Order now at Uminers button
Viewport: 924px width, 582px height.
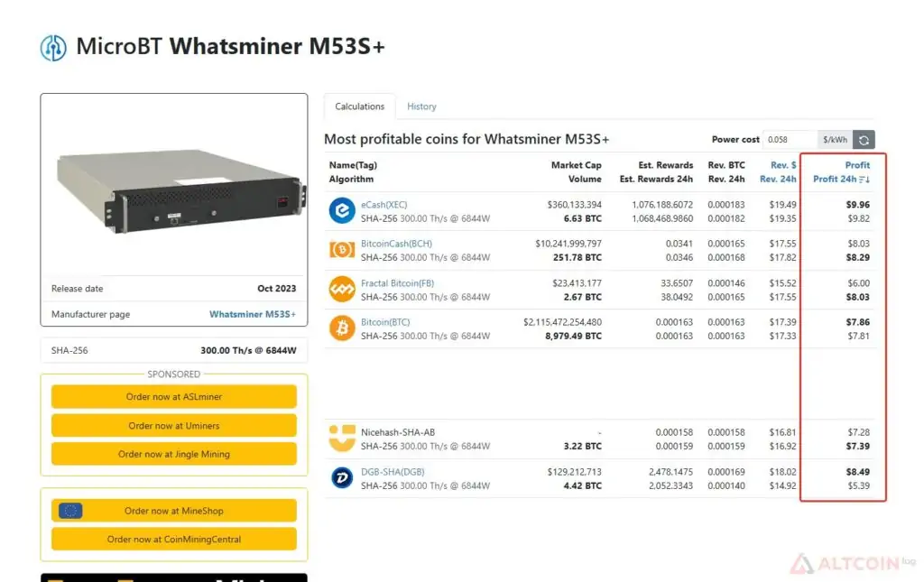(x=174, y=425)
